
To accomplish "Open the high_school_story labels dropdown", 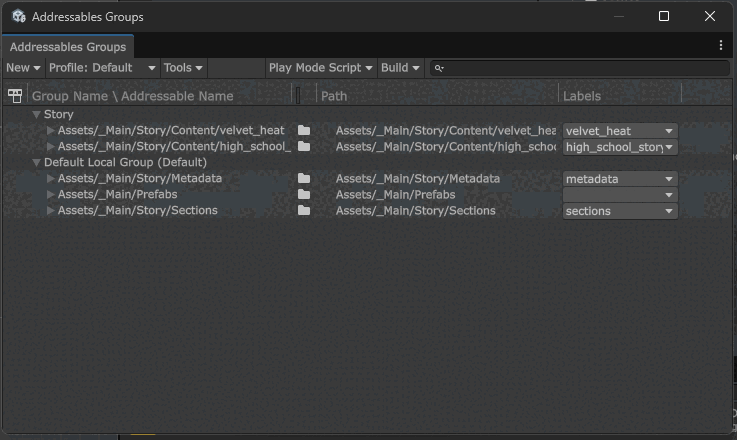I will [x=620, y=147].
